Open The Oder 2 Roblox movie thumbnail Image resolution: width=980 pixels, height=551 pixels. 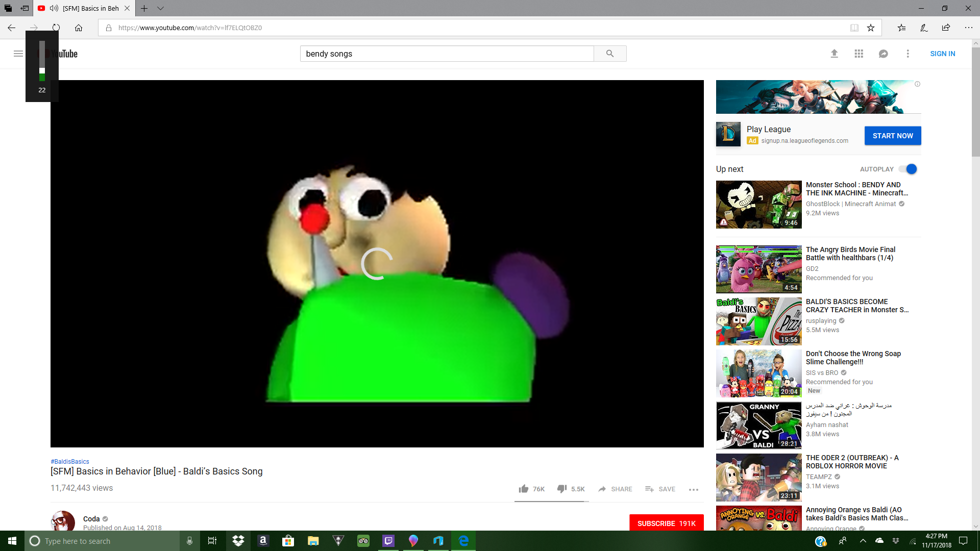pos(758,478)
